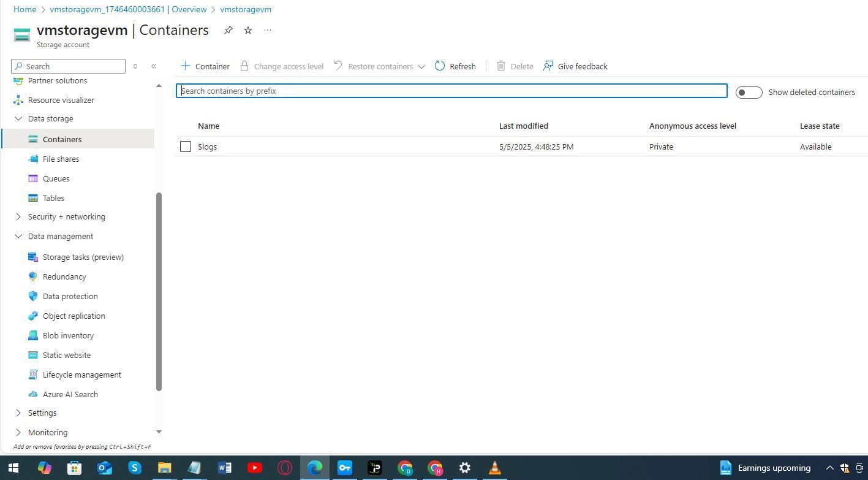Screen dimensions: 868x480
Task: Open vmstoragevm_1746460003661 Overview breadcrumb
Action: [128, 9]
